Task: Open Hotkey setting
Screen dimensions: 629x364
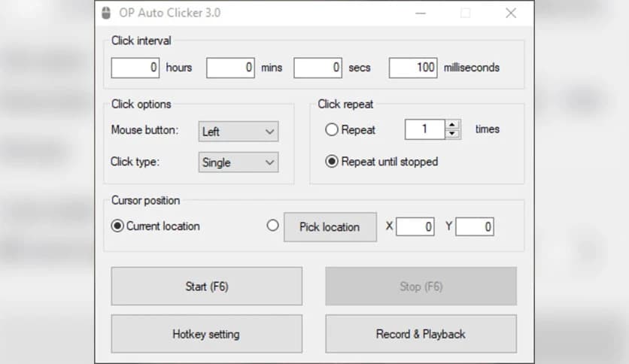Action: 206,334
